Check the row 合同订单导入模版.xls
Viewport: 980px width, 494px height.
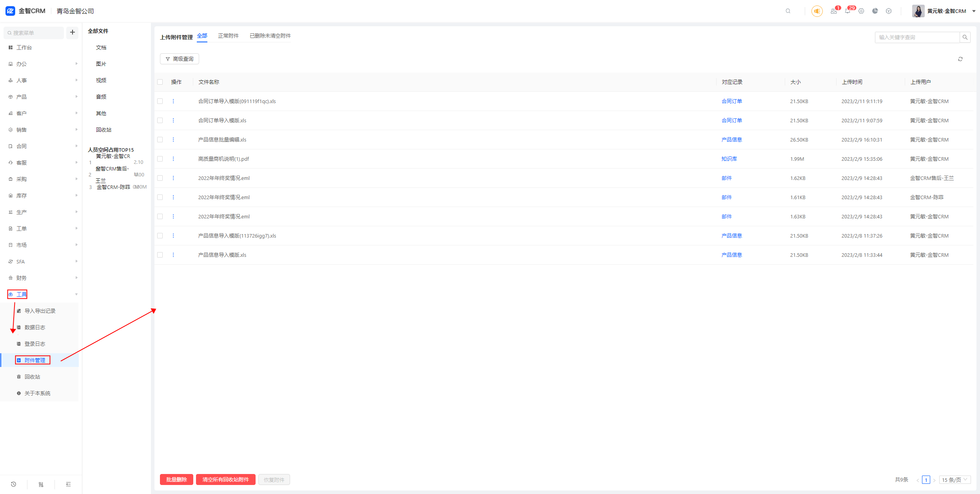(160, 120)
